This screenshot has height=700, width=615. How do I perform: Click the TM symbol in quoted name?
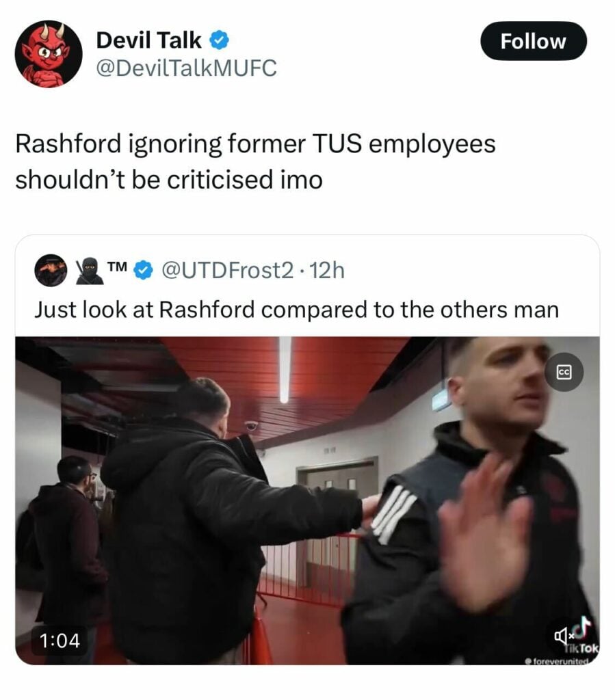pos(117,267)
